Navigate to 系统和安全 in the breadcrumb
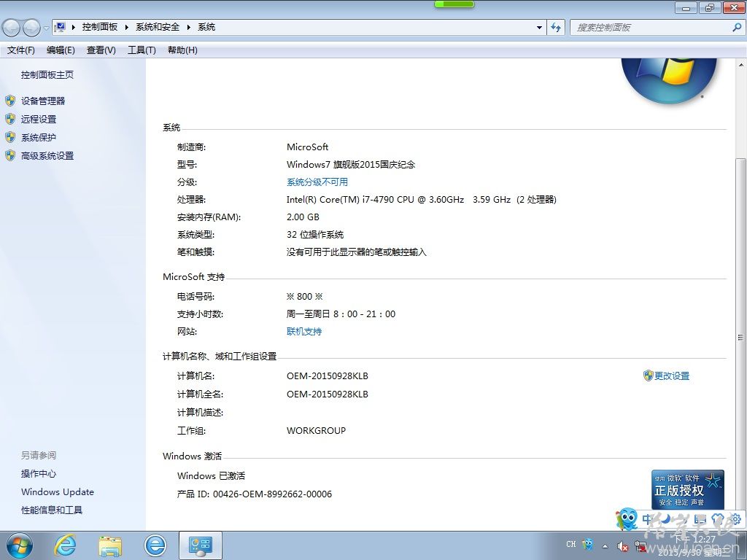This screenshot has width=747, height=560. click(x=158, y=27)
